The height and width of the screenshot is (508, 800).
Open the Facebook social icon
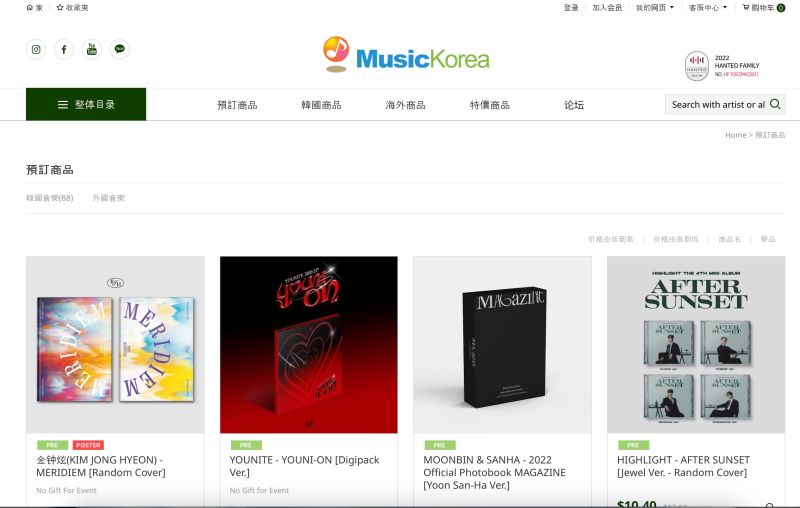pyautogui.click(x=64, y=49)
